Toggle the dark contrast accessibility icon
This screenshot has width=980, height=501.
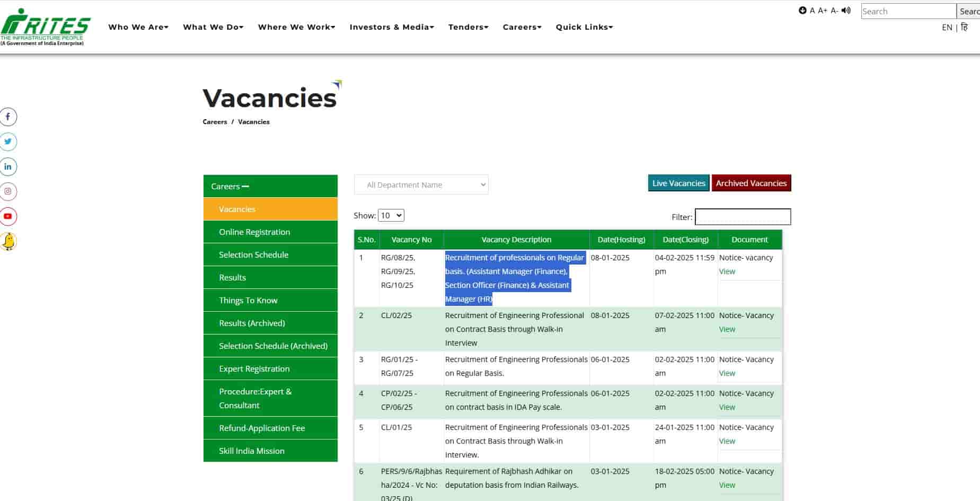802,10
